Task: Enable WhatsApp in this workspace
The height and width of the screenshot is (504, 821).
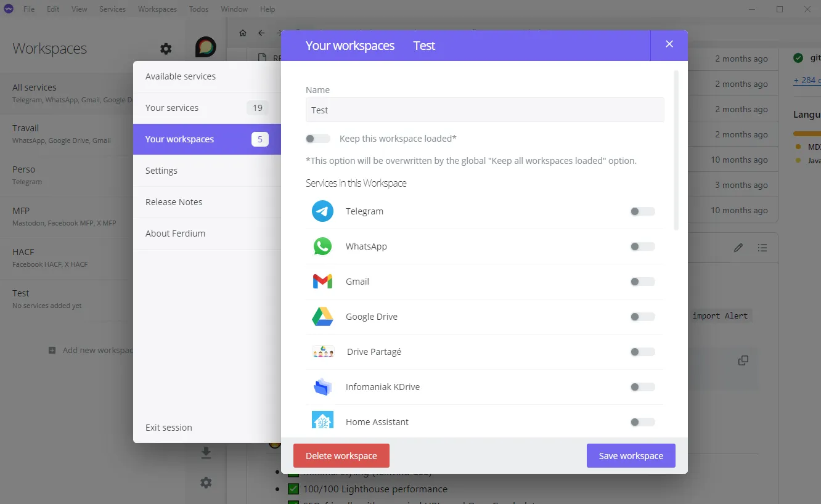Action: coord(642,246)
